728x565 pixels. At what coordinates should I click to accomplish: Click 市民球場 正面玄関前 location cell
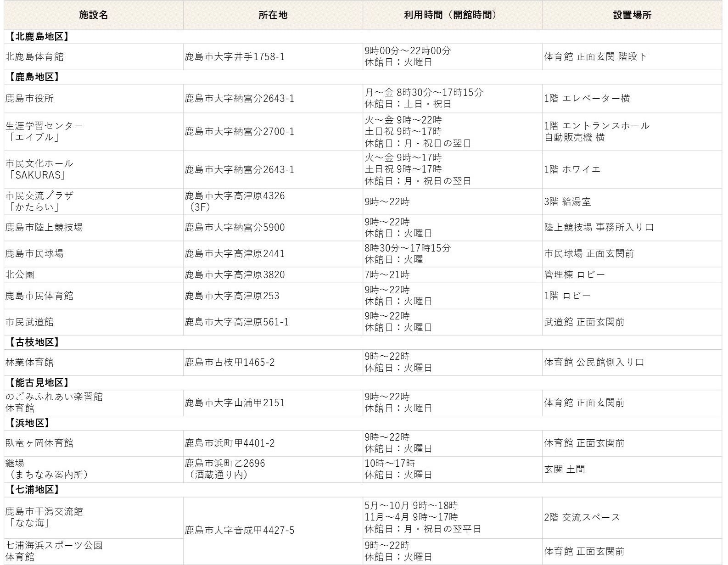pyautogui.click(x=589, y=253)
